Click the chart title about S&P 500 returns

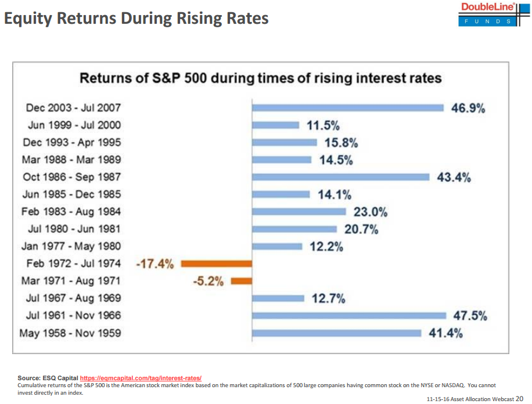[260, 78]
